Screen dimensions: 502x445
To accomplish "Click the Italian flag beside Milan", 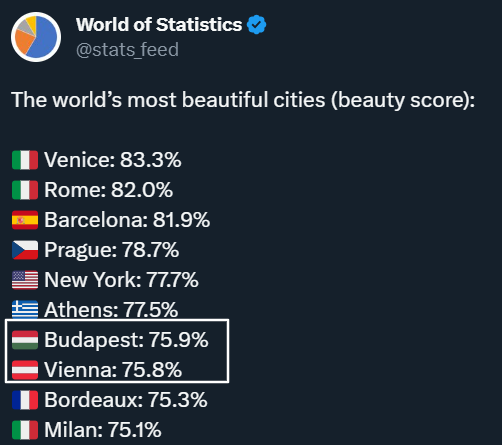I will (25, 430).
